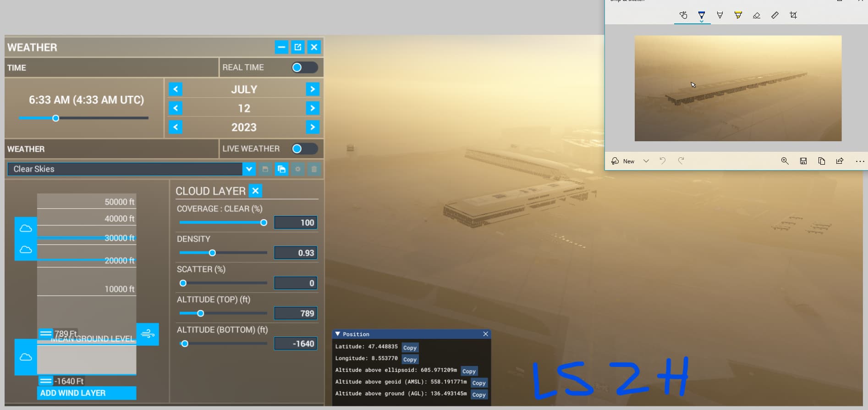Click the Scatter value field showing 0
The width and height of the screenshot is (868, 410).
296,283
